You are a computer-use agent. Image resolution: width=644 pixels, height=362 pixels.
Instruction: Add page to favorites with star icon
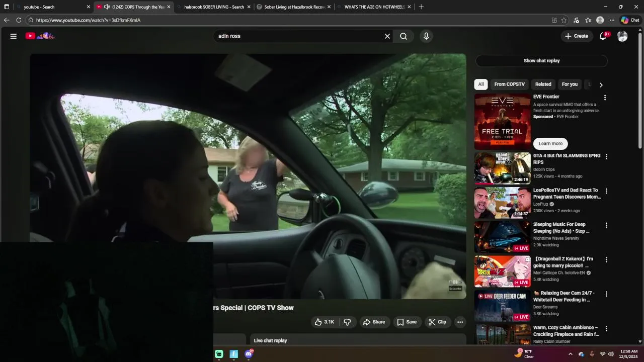point(564,20)
